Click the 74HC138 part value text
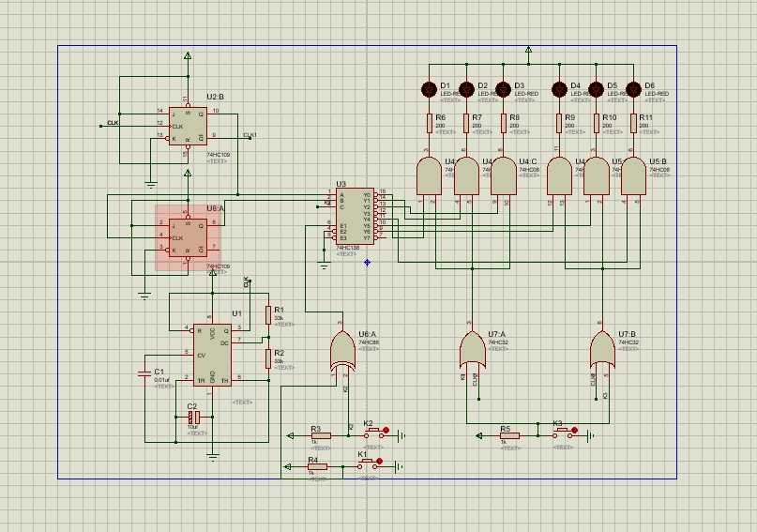Image resolution: width=757 pixels, height=532 pixels. (x=348, y=248)
